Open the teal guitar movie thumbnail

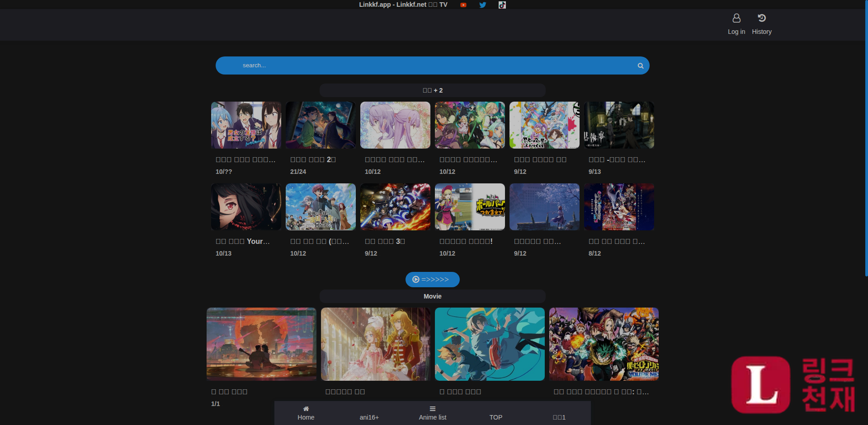click(x=490, y=344)
